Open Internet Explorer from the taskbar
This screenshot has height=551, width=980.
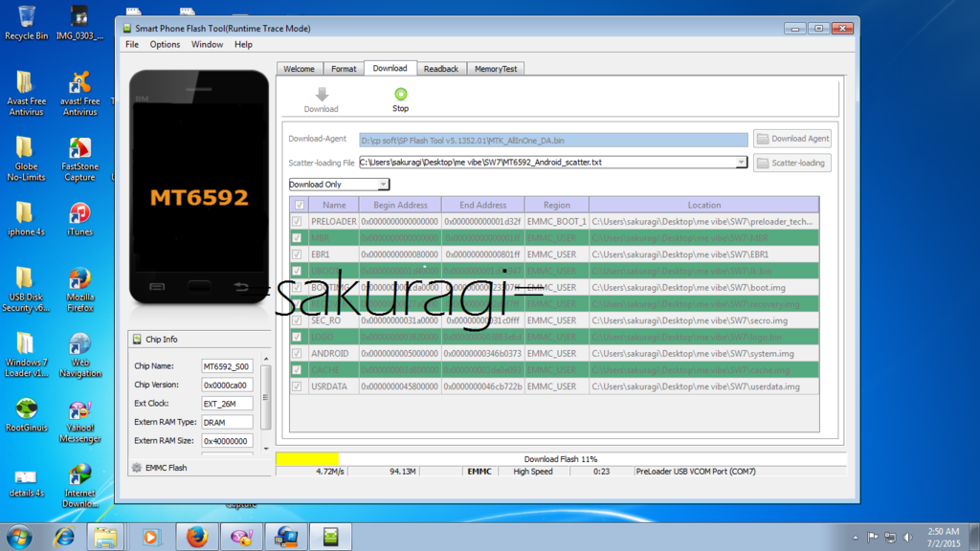click(x=64, y=537)
